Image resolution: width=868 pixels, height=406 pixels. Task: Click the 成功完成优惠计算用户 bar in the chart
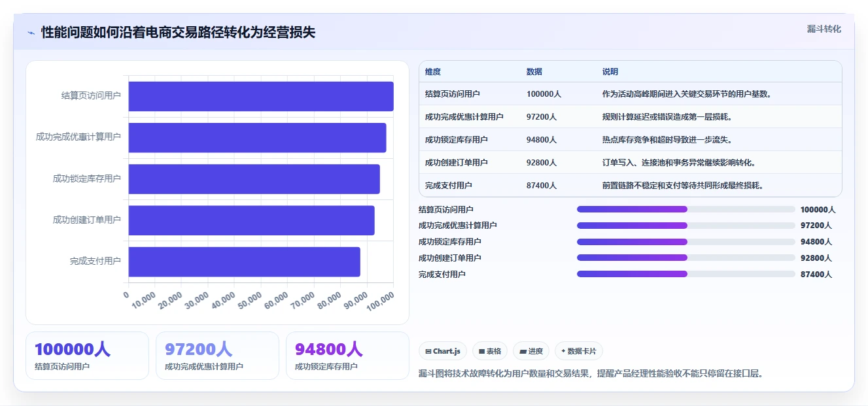tap(258, 137)
